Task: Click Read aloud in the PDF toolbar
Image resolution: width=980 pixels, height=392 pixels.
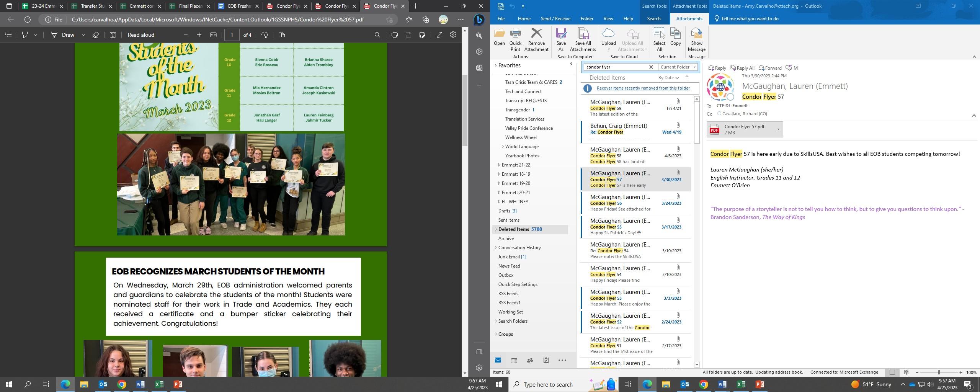Action: coord(141,35)
